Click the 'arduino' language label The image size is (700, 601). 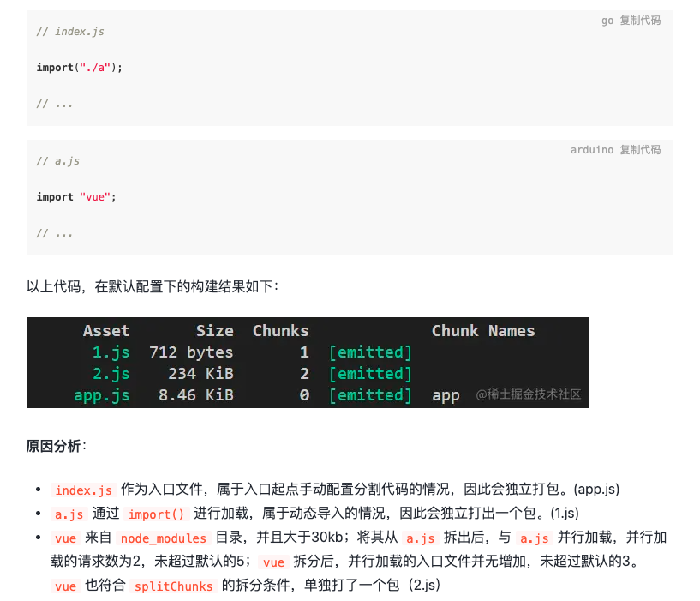point(592,150)
